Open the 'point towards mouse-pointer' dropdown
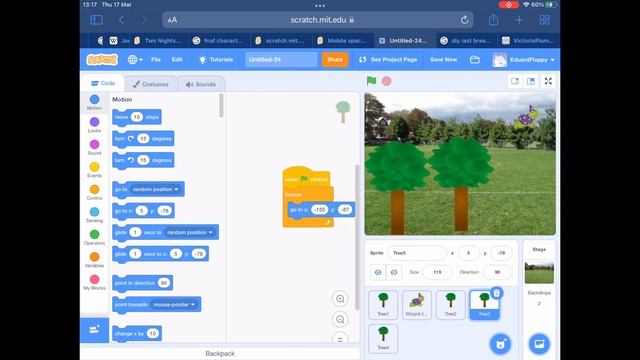Screen dimensions: 640x360 173,304
